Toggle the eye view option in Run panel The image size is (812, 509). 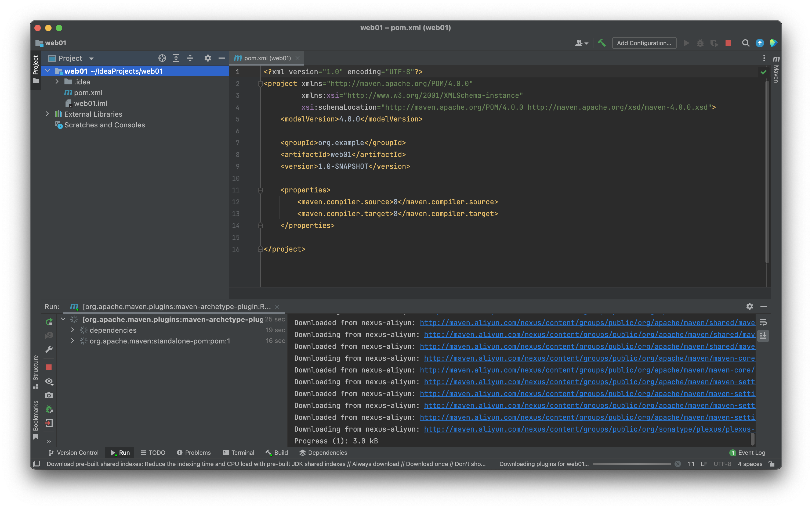[x=49, y=381]
